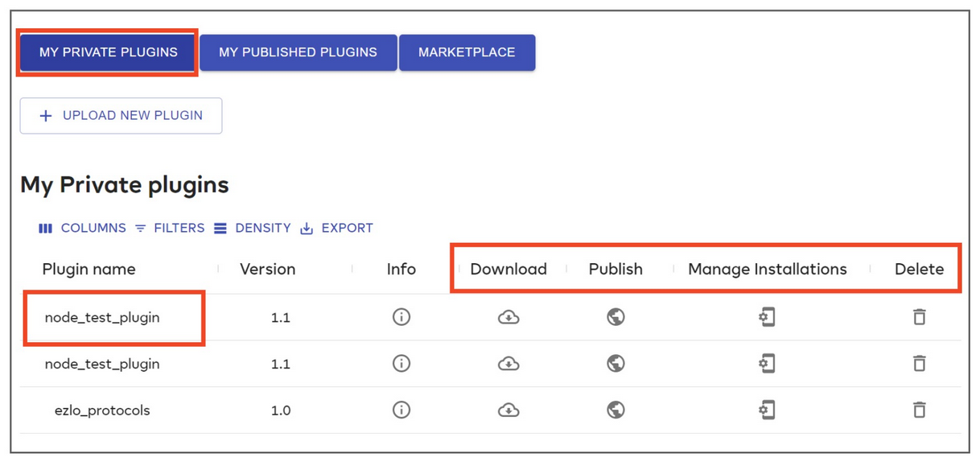980x466 pixels.
Task: Sort by the Version column header
Action: [268, 269]
